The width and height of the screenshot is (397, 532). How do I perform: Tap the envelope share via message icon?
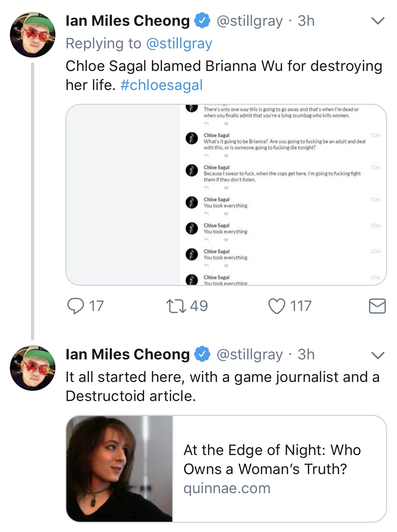377,306
